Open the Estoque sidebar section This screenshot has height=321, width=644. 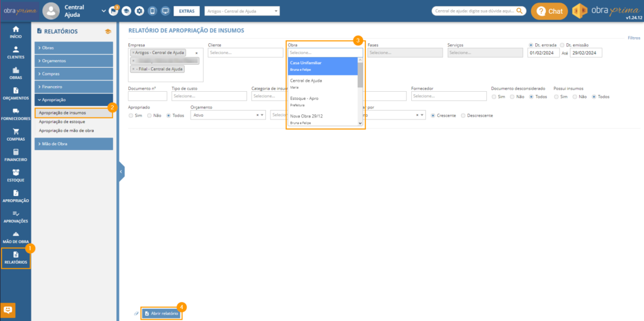coord(16,176)
